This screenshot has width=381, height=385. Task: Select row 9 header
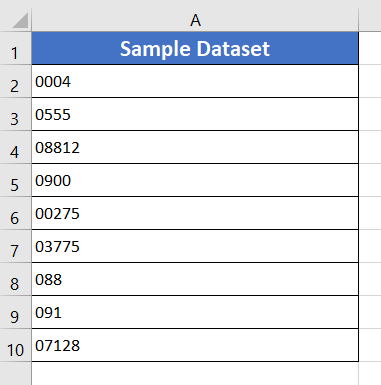tap(16, 312)
